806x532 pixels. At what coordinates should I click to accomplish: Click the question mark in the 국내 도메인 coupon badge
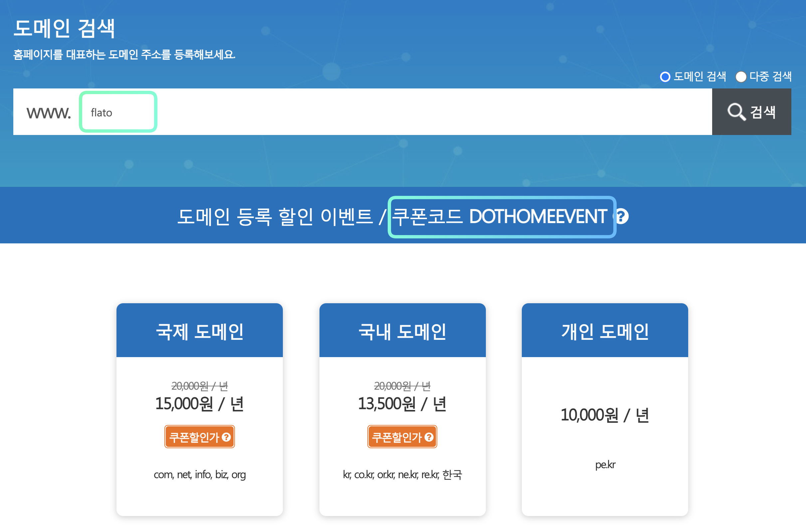point(429,437)
